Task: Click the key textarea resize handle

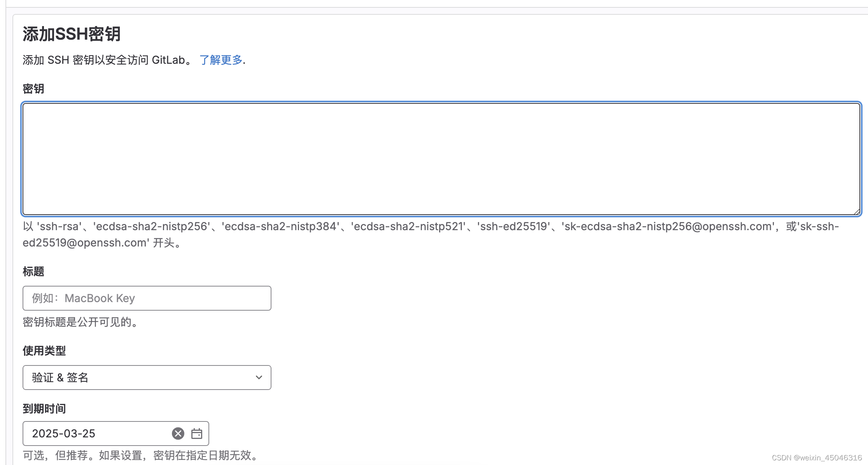Action: click(x=857, y=212)
